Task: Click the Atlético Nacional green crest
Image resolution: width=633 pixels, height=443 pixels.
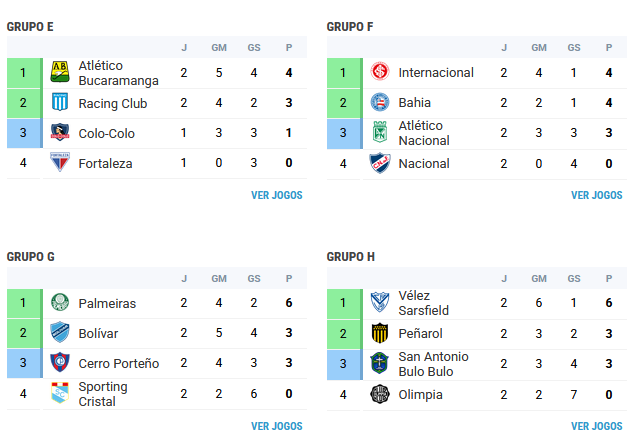Action: [380, 132]
